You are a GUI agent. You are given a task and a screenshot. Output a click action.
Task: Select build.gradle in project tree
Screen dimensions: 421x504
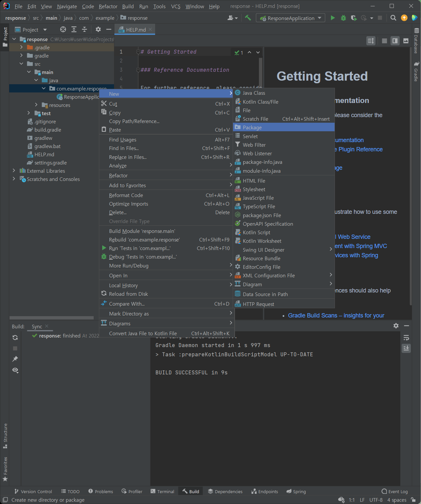pos(48,130)
